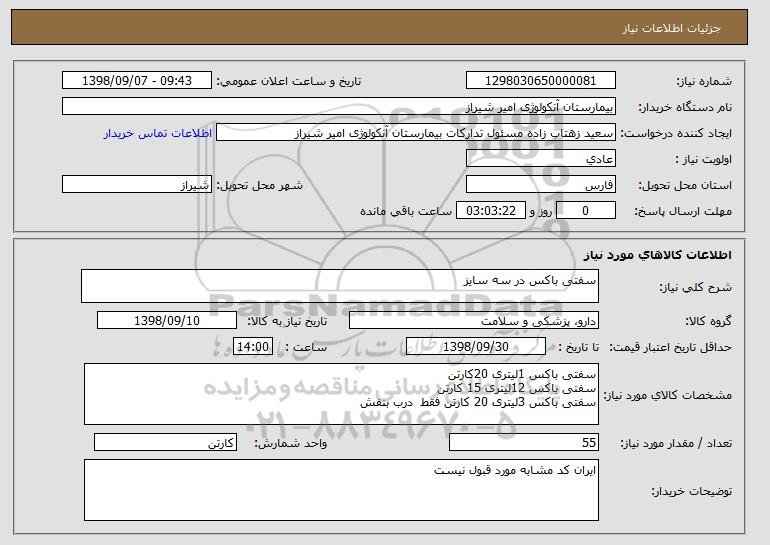
Task: Click the label 'ایجاد کننده درخواست:'
Action: pos(676,134)
